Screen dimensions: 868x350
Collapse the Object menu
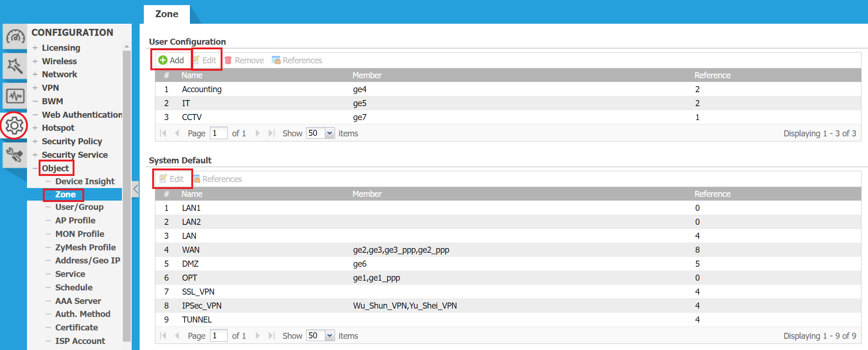click(x=35, y=168)
